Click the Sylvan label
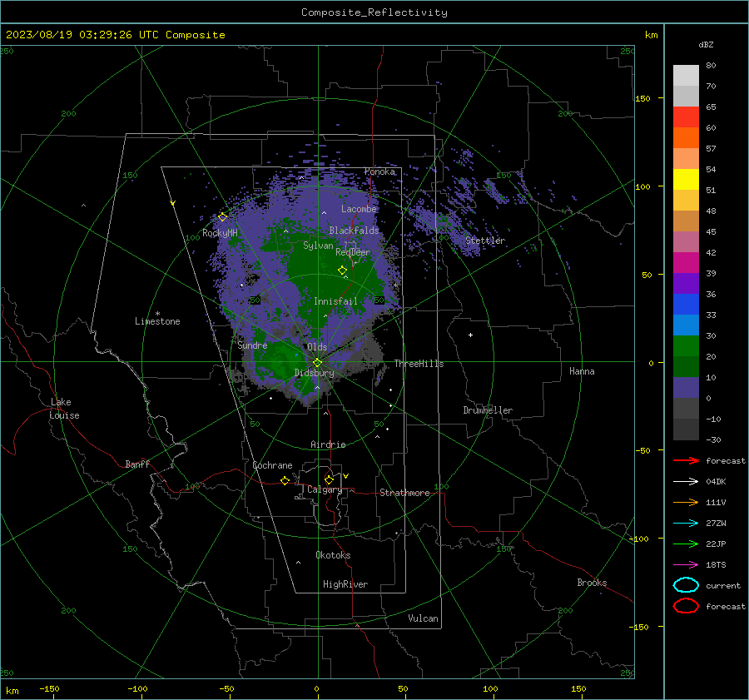 coord(318,246)
